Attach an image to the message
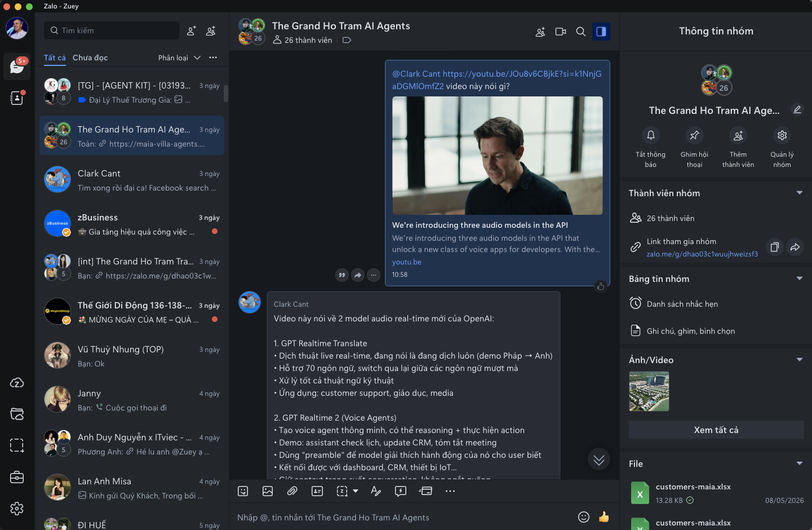The height and width of the screenshot is (530, 812). tap(268, 491)
